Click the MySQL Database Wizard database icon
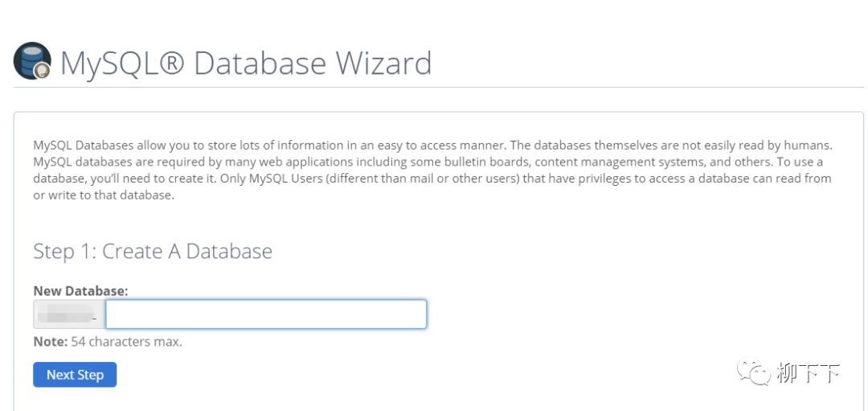The height and width of the screenshot is (411, 868). click(x=32, y=61)
